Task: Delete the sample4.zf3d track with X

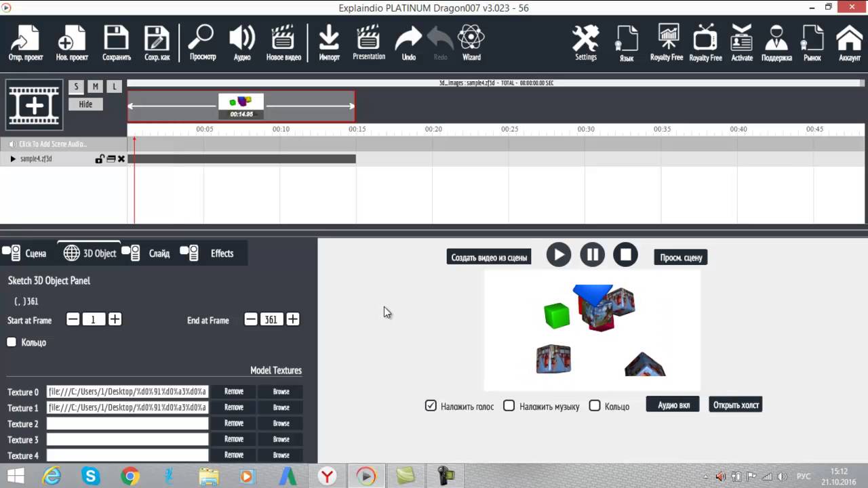Action: [121, 159]
